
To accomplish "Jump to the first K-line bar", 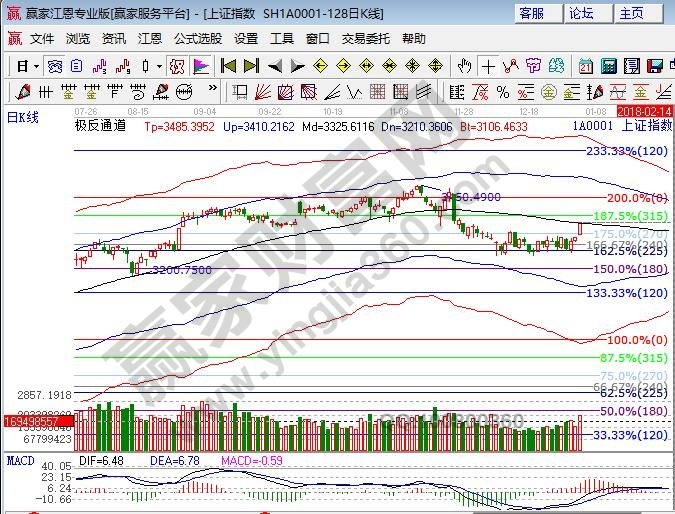I will [228, 66].
